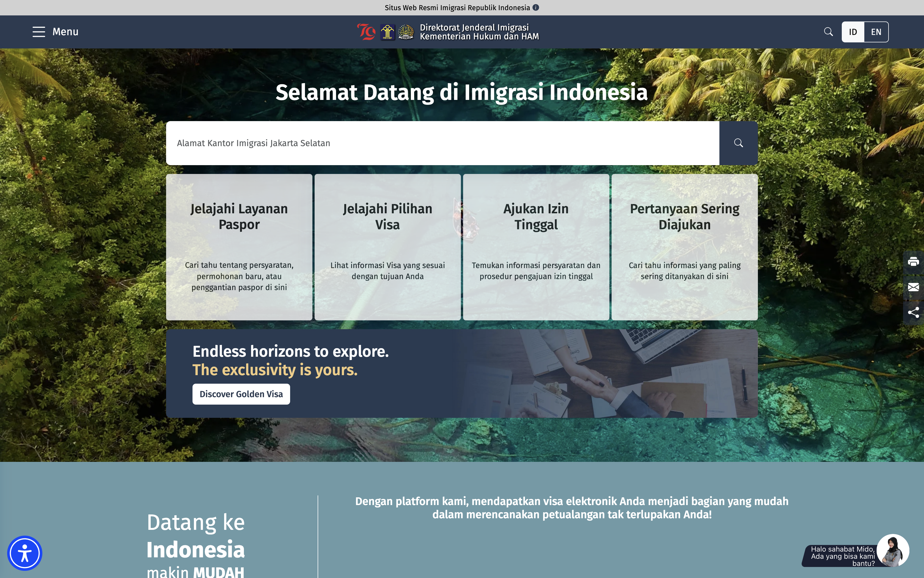Open the Jelajahi Layanan Paspor card

[x=239, y=247]
